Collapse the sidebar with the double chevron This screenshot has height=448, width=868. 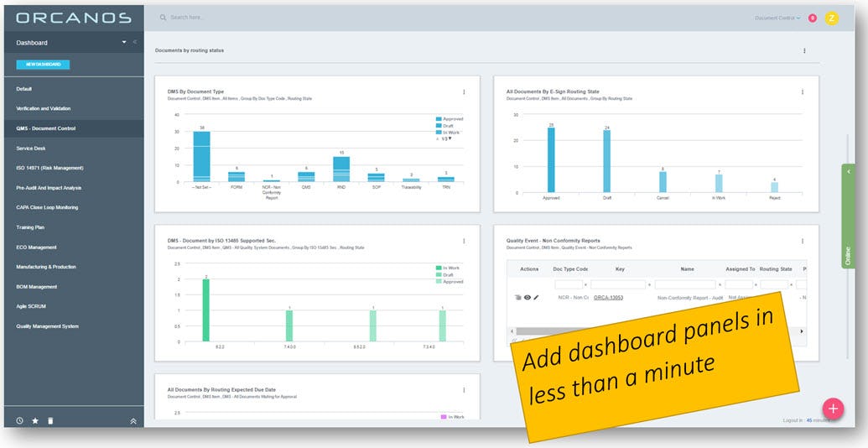[135, 42]
